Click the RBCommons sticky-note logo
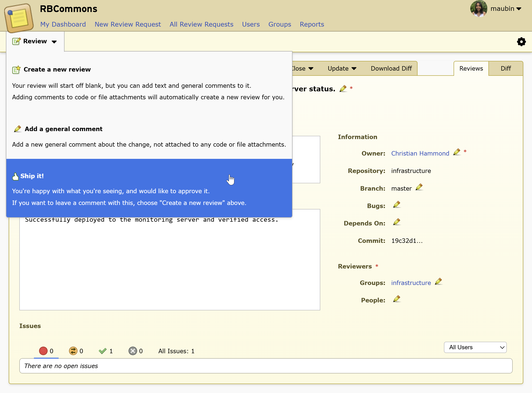 tap(19, 18)
